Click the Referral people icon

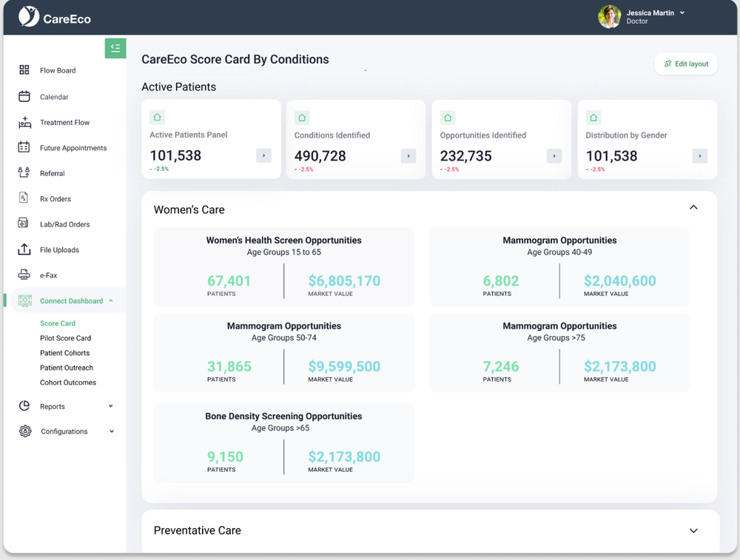tap(24, 172)
